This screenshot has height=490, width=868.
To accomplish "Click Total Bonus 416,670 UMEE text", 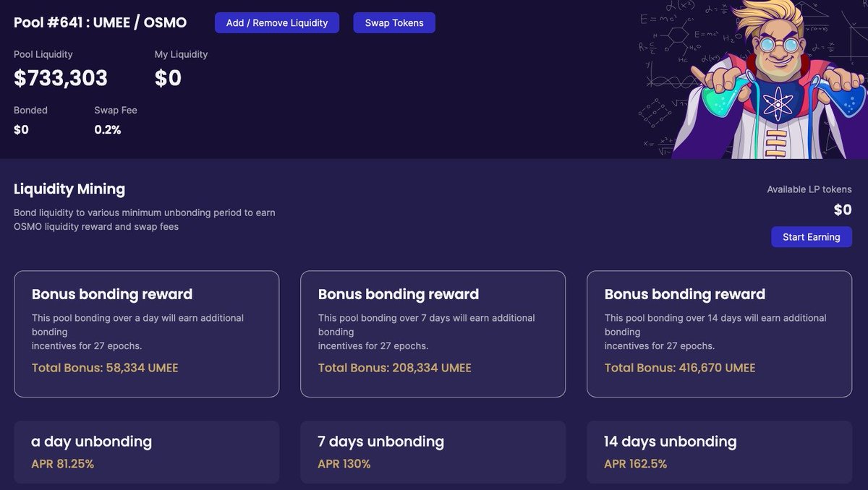I will point(680,368).
